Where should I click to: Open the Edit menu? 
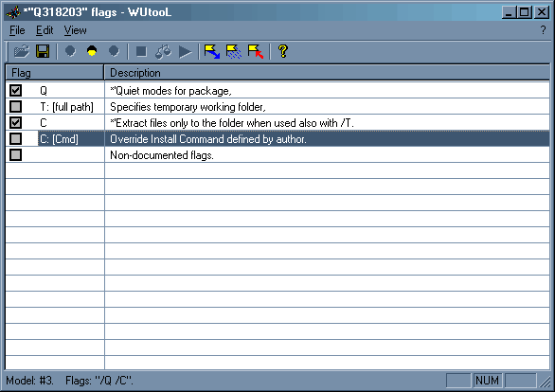[45, 30]
